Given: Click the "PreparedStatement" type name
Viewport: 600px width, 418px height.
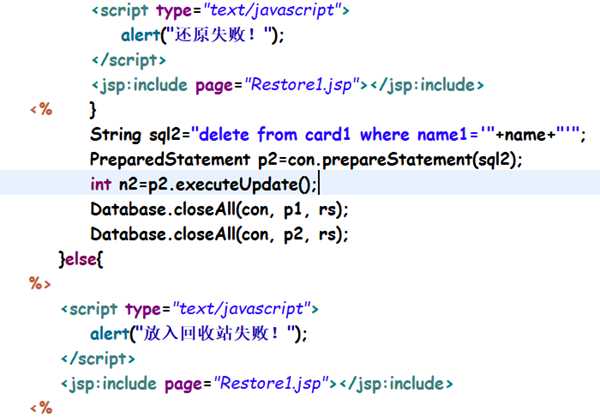Looking at the screenshot, I should (170, 160).
